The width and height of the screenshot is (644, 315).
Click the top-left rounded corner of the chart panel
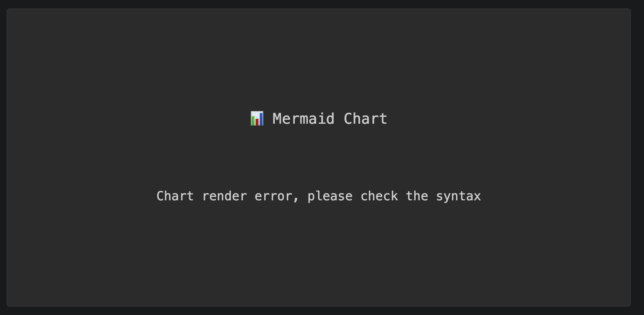[x=8, y=11]
